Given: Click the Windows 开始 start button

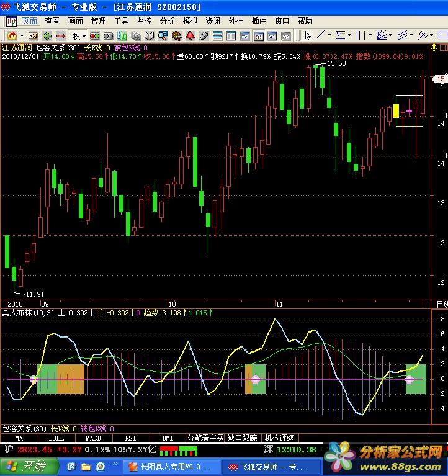Looking at the screenshot, I should 29,467.
